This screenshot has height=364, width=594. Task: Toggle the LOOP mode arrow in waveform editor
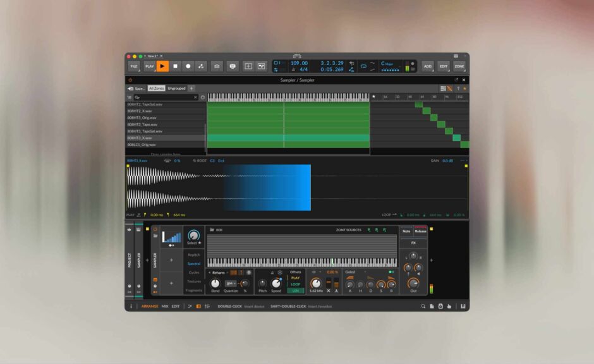[394, 214]
